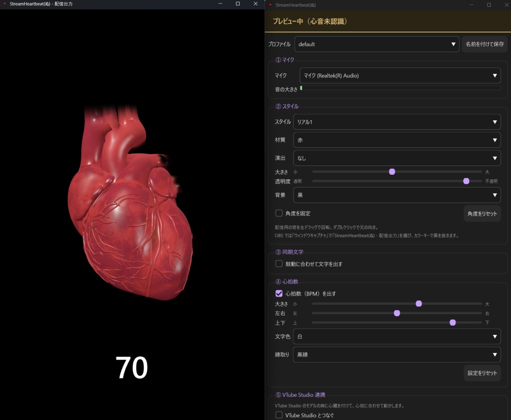Click the プレビュー中(心音未認識) status banner

click(x=388, y=21)
